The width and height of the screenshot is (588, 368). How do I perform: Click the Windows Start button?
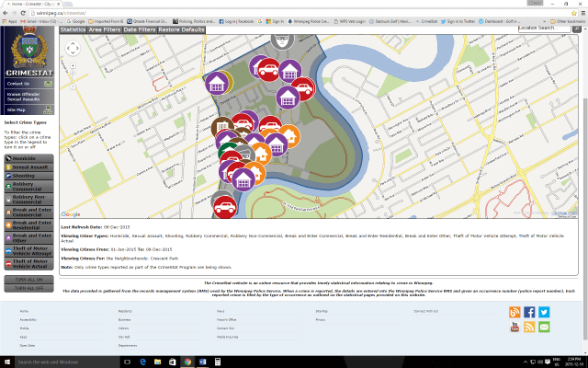tap(6, 362)
